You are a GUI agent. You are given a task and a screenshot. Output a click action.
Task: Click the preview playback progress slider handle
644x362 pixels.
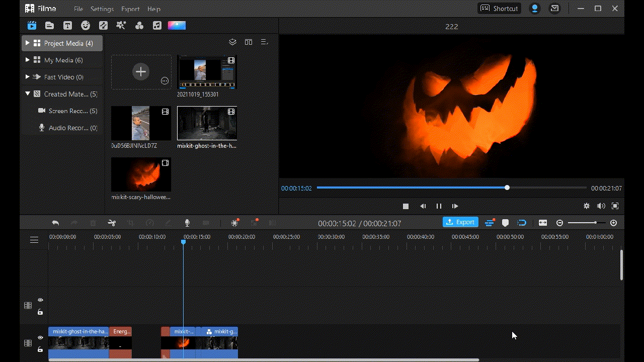(507, 188)
